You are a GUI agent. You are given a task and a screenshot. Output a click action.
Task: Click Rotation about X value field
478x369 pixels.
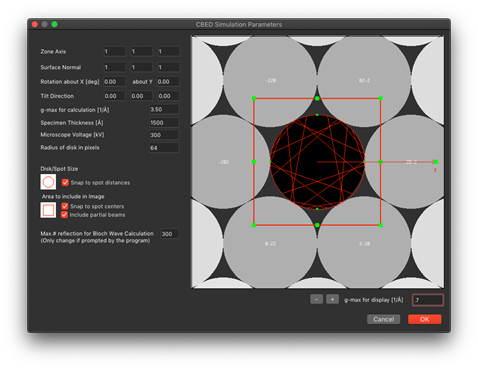[115, 82]
